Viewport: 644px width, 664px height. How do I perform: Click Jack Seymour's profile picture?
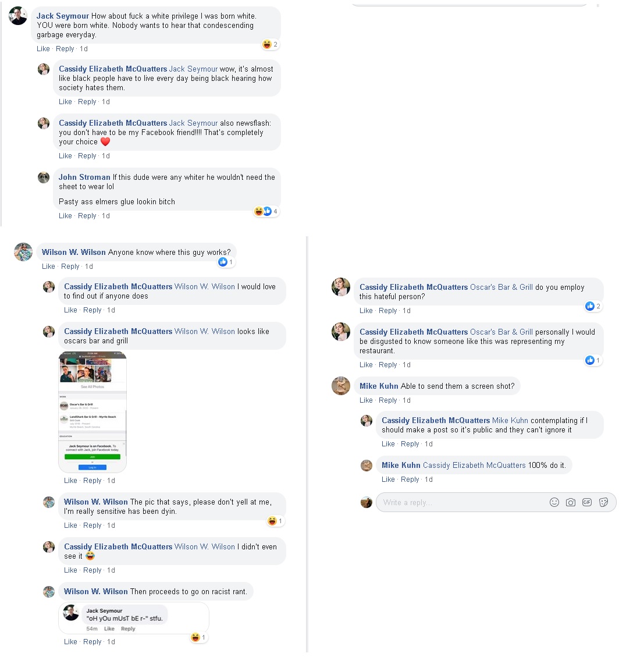(x=18, y=16)
